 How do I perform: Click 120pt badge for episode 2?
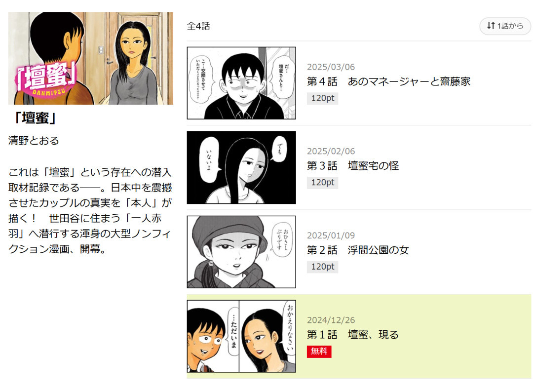click(x=322, y=267)
